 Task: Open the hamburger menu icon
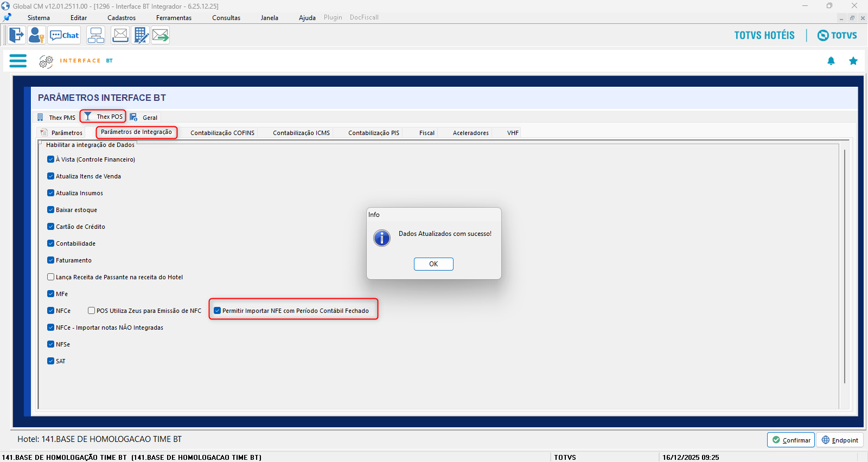pos(18,61)
